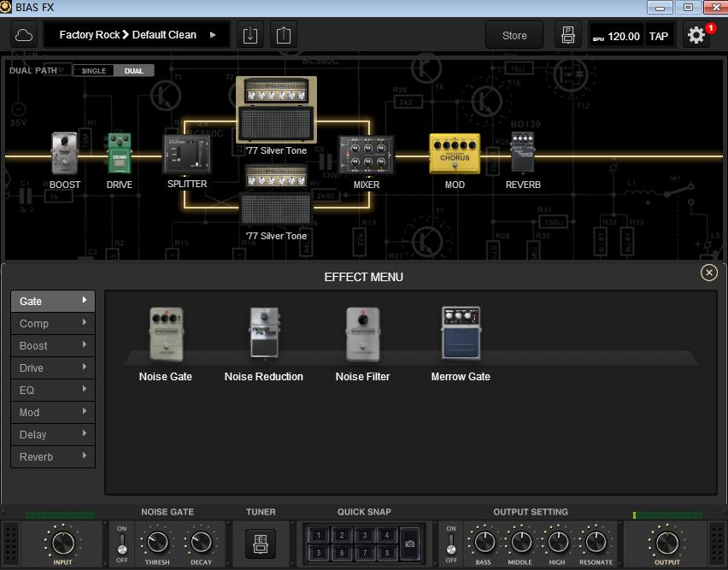Expand the Delay effects category

coord(52,434)
